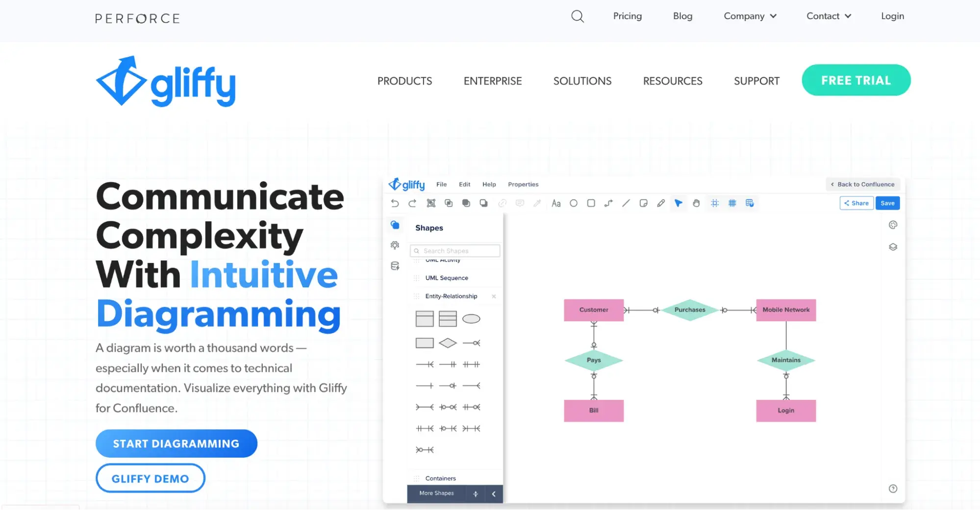The height and width of the screenshot is (510, 980).
Task: Open the site search magnifier icon
Action: [x=578, y=16]
